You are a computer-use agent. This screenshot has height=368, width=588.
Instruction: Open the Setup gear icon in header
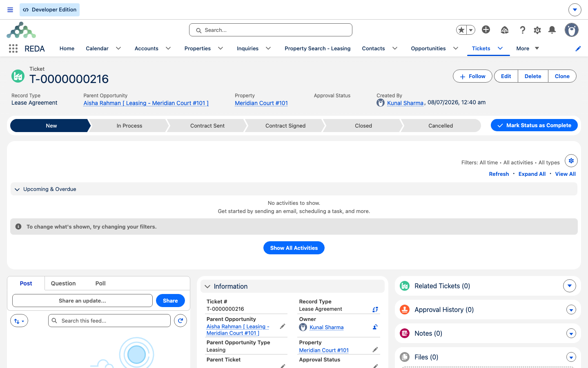[537, 30]
